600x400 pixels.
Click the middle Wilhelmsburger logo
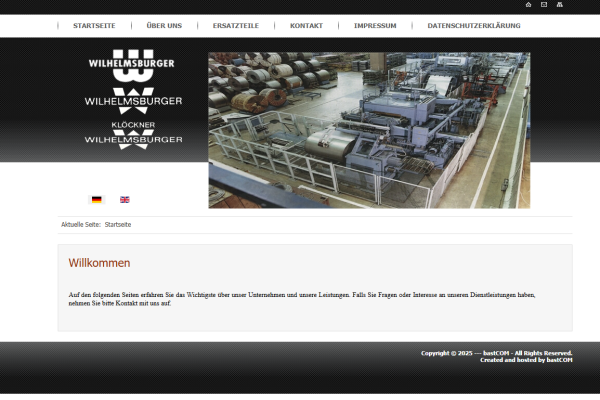(133, 100)
